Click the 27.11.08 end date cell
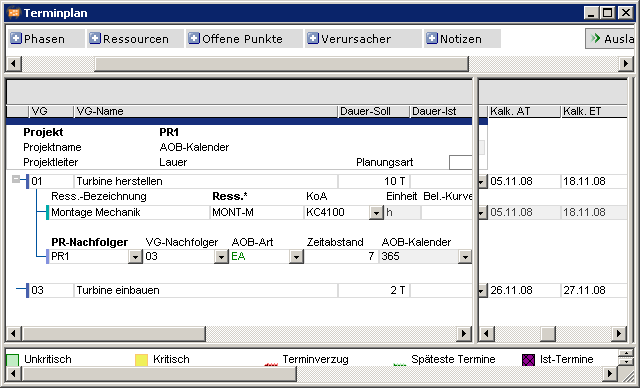The image size is (640, 388). coord(594,290)
